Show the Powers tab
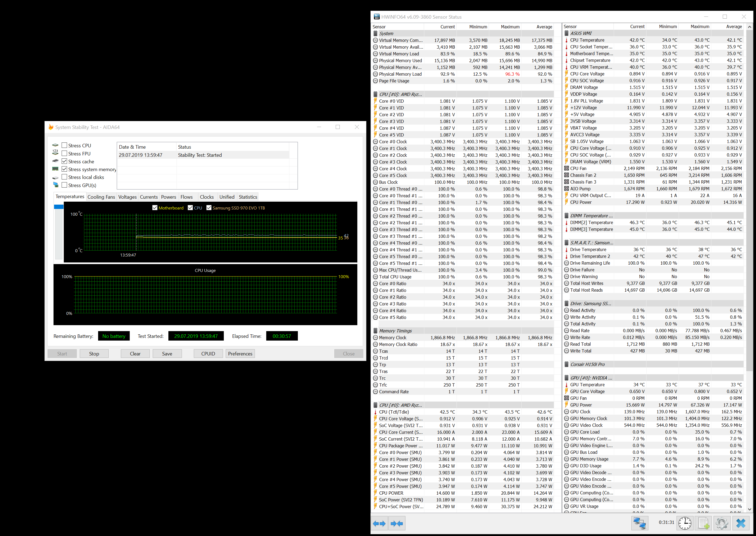 click(169, 197)
